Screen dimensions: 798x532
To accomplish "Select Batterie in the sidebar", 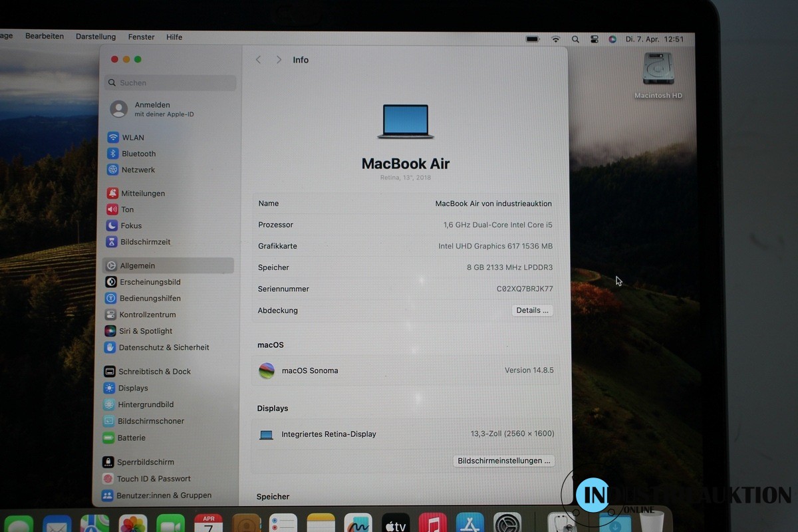I will (x=131, y=438).
